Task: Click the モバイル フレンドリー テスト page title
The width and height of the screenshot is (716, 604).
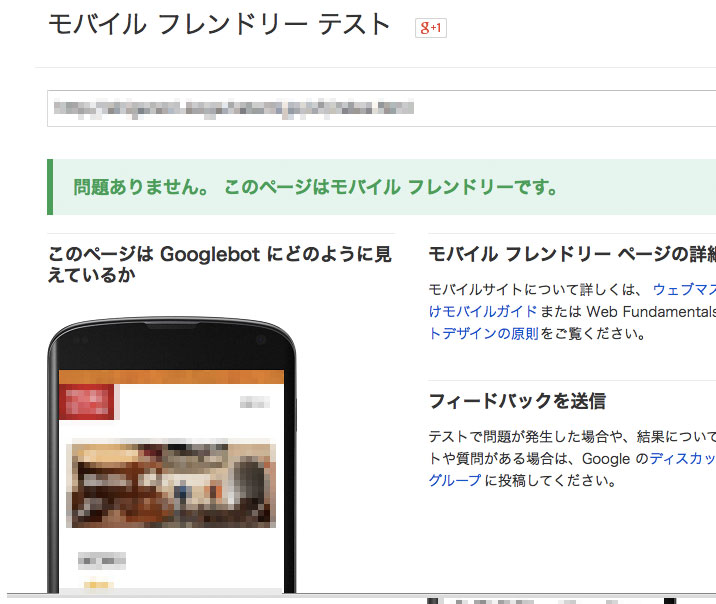Action: tap(219, 25)
